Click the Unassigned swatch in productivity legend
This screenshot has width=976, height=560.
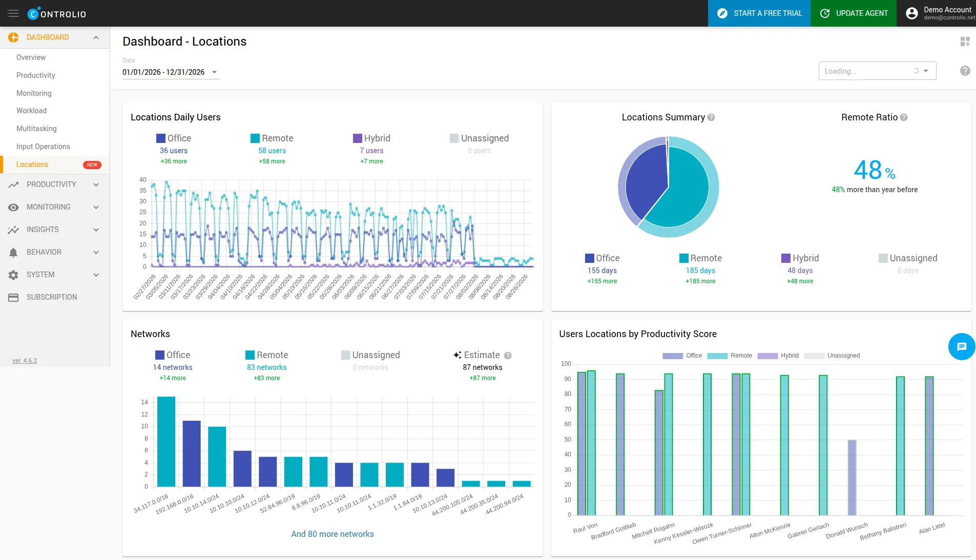click(x=814, y=356)
